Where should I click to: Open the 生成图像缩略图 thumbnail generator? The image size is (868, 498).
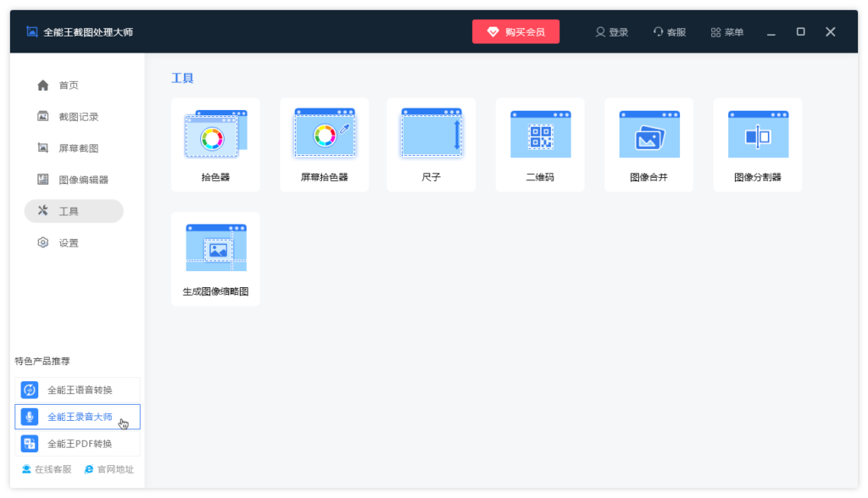point(215,258)
